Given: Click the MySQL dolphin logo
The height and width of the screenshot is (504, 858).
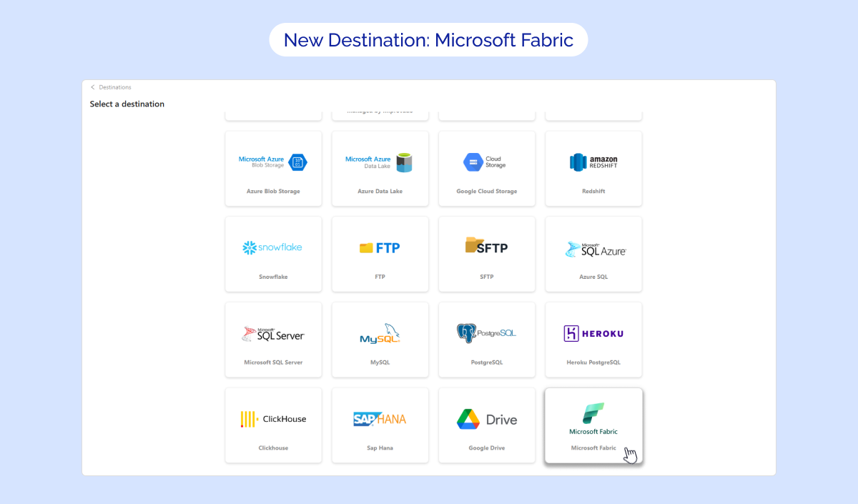Looking at the screenshot, I should click(x=380, y=334).
